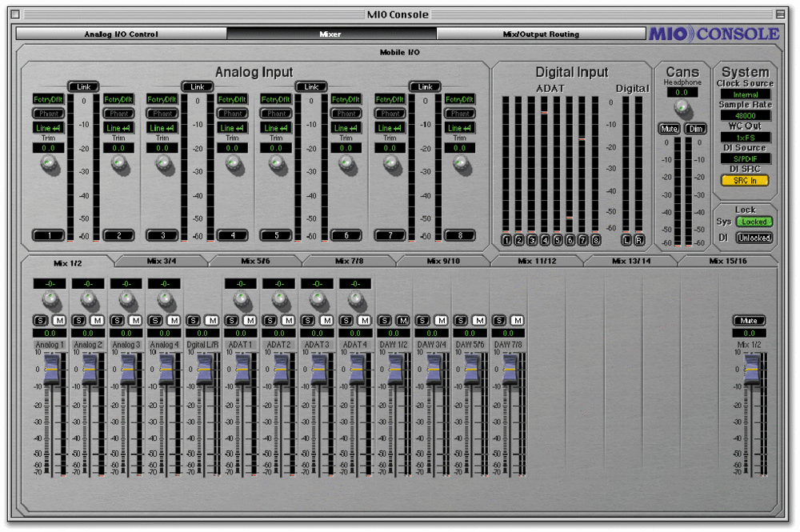Click the Mix 1/2 master gain value field
Image resolution: width=800 pixels, height=532 pixels.
[749, 333]
